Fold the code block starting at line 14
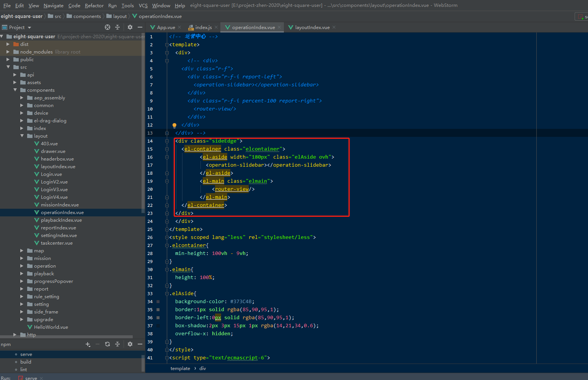 [166, 141]
